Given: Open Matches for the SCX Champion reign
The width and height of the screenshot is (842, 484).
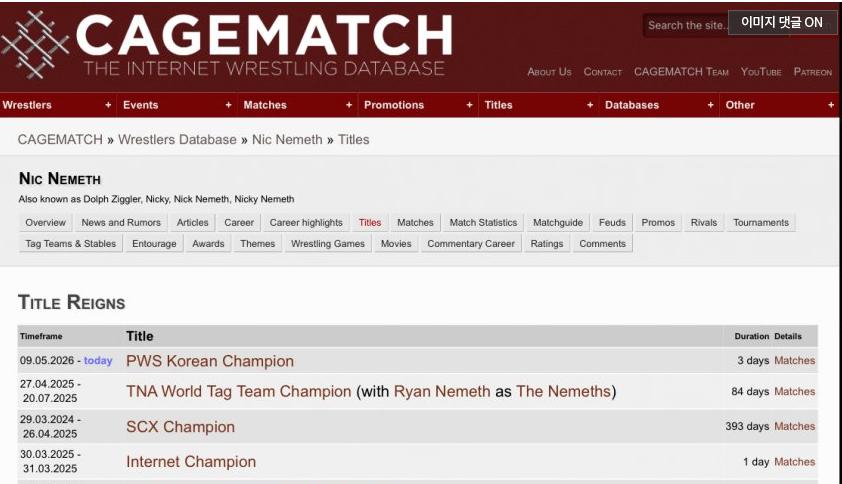Looking at the screenshot, I should tap(795, 426).
